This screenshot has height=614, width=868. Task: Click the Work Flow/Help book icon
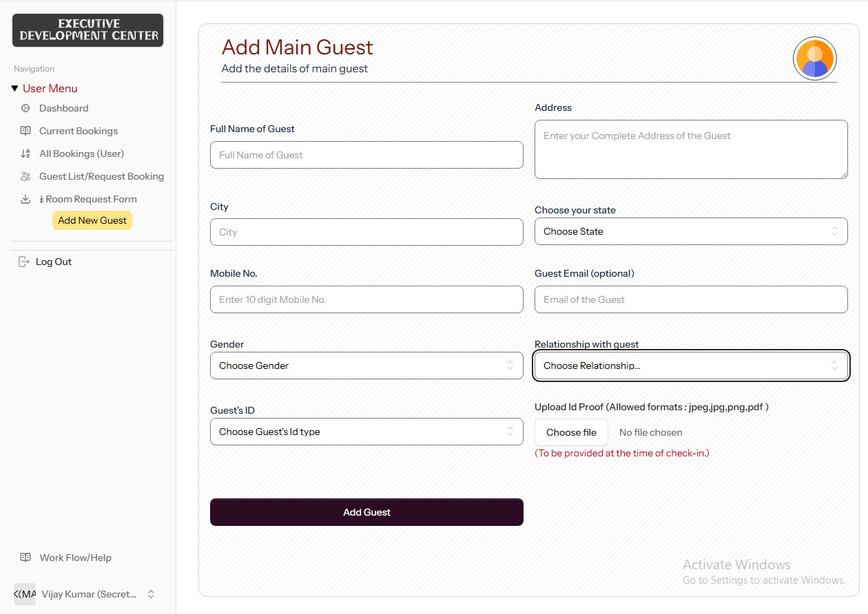[25, 558]
